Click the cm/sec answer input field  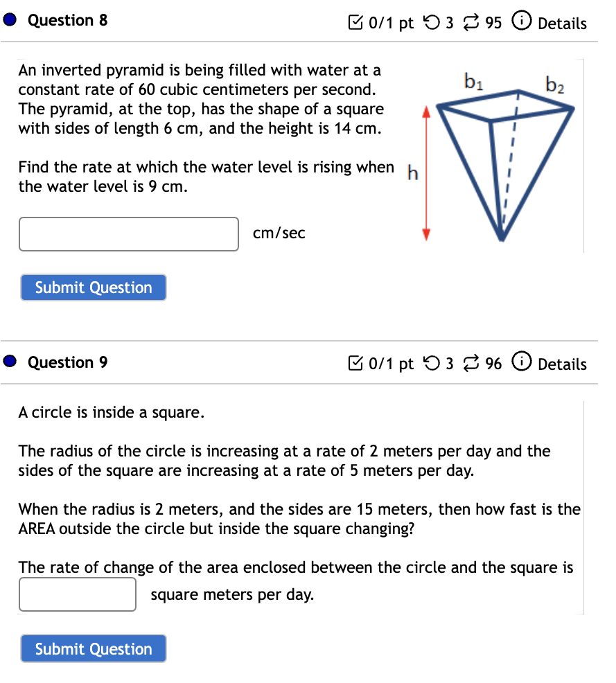(128, 234)
